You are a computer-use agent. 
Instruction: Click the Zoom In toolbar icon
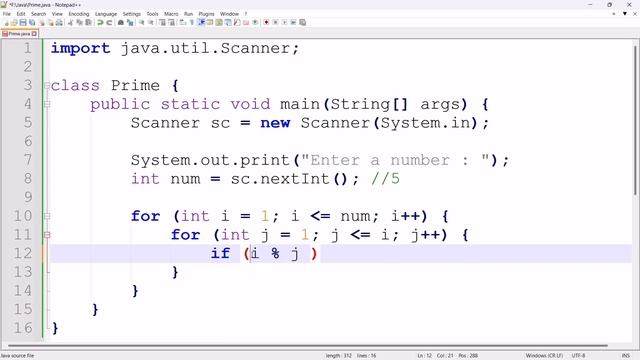pos(142,22)
